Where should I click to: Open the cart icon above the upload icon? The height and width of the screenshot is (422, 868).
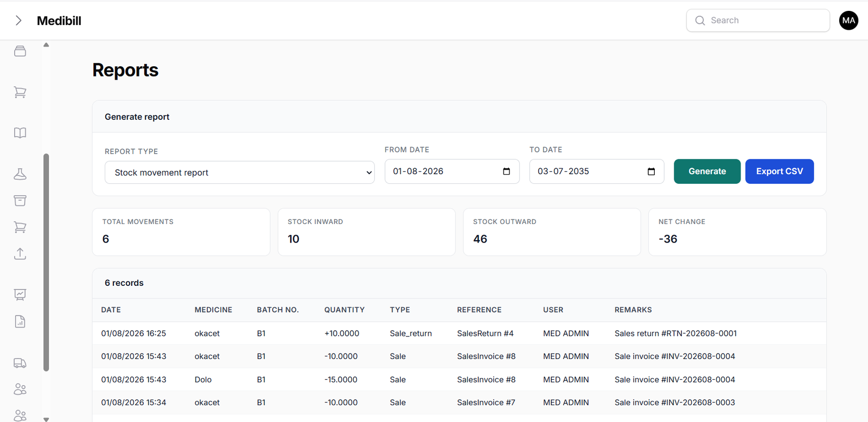click(20, 227)
